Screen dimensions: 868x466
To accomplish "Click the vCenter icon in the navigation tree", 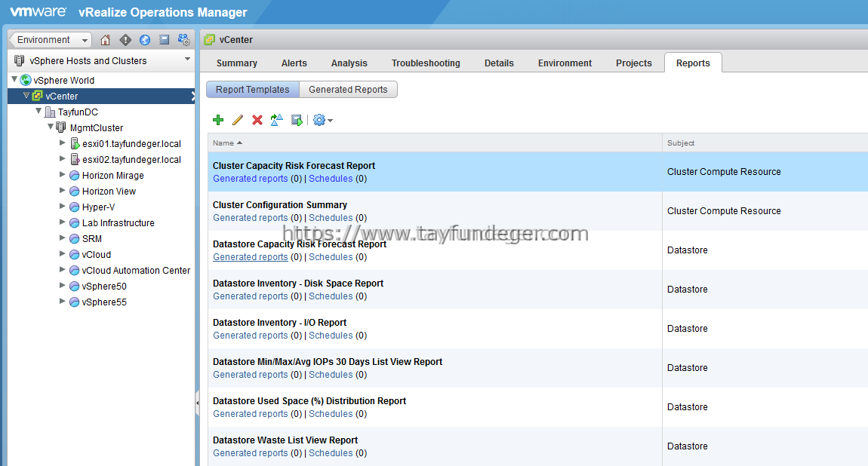I will (38, 97).
